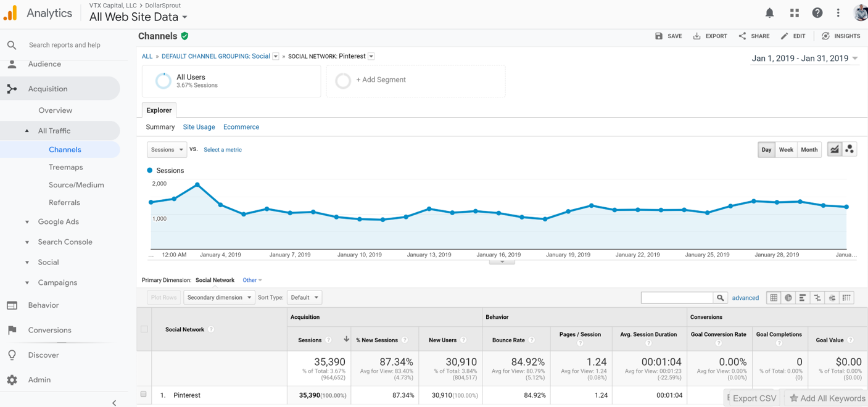Open the Other primary dimension dropdown
This screenshot has width=868, height=407.
click(252, 280)
